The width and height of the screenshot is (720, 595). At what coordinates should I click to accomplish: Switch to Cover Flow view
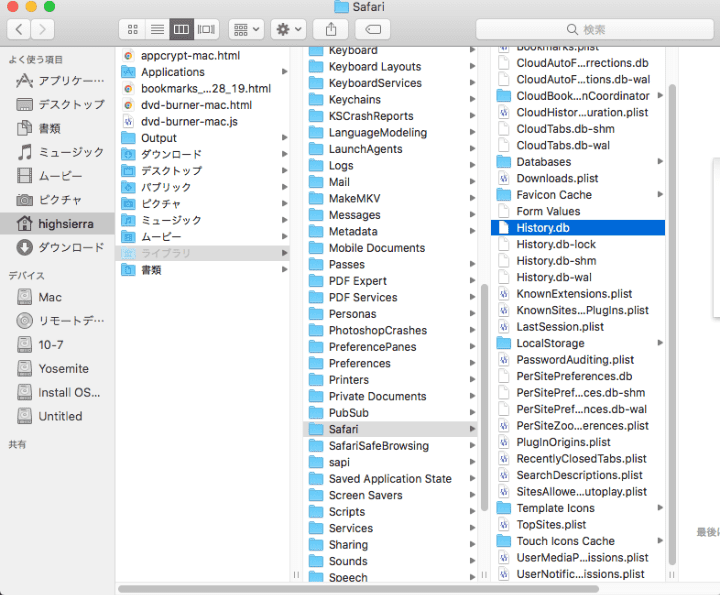click(x=206, y=29)
